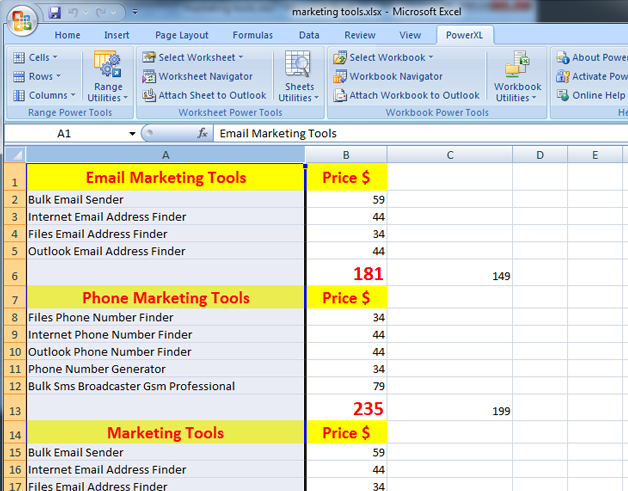The height and width of the screenshot is (491, 628).
Task: Open the Cells dropdown
Action: point(35,57)
